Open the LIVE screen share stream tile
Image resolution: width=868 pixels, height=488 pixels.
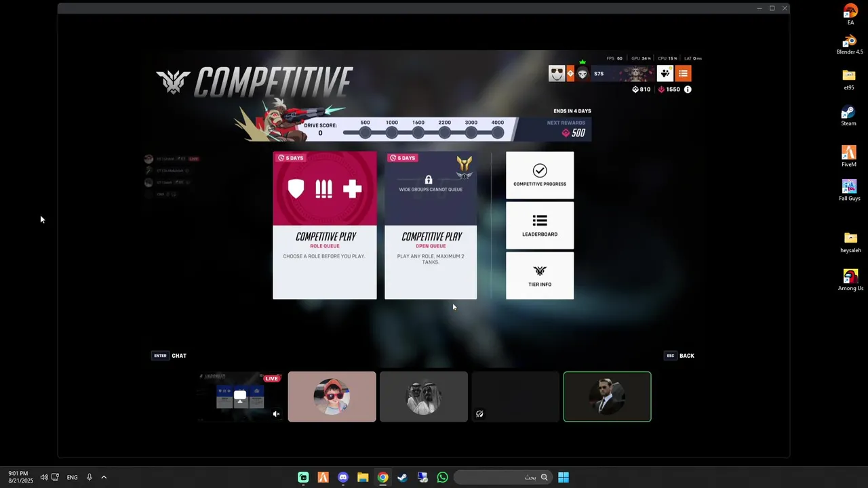click(x=239, y=396)
